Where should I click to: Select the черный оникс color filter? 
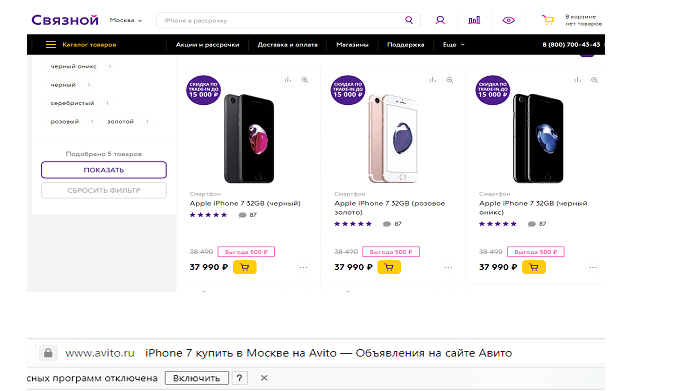click(x=73, y=67)
